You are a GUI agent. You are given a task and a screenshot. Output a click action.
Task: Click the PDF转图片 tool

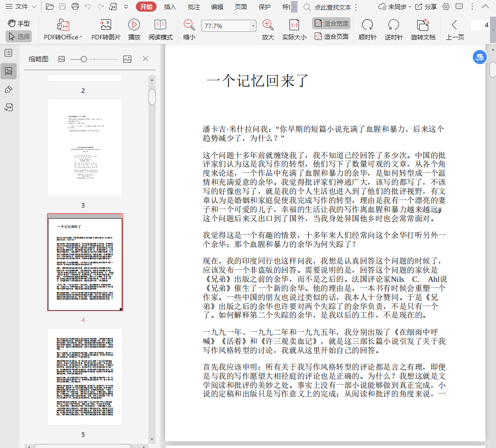(106, 29)
